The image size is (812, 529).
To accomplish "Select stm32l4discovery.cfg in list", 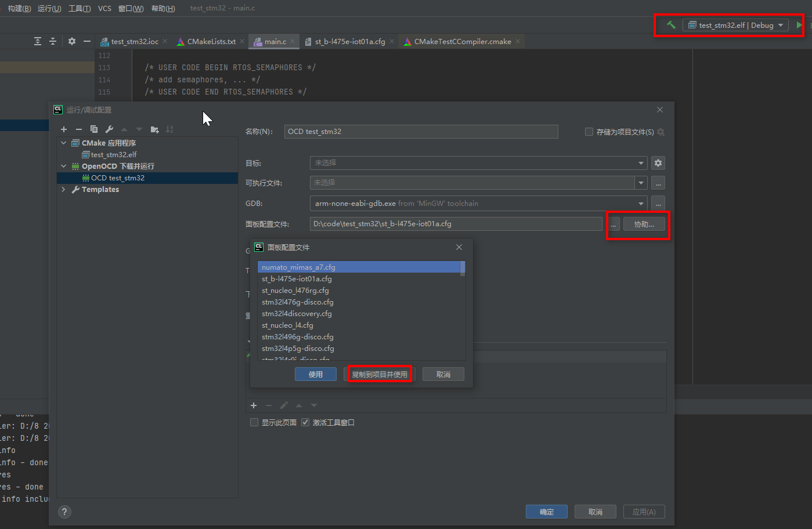I will coord(359,314).
